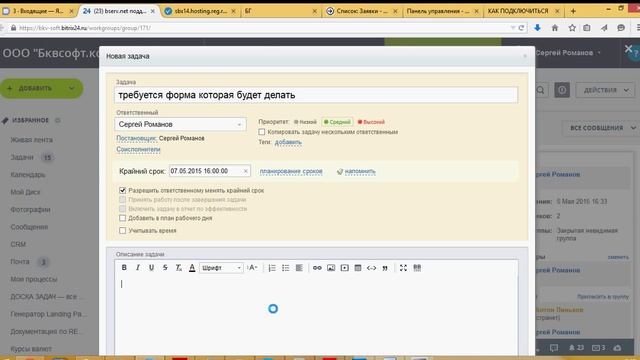The image size is (640, 360).
Task: Toggle bold in description editor
Action: (x=124, y=268)
